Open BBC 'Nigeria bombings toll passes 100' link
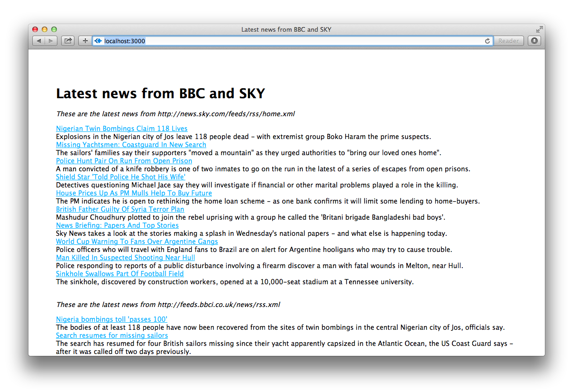The height and width of the screenshot is (391, 588). (x=112, y=319)
